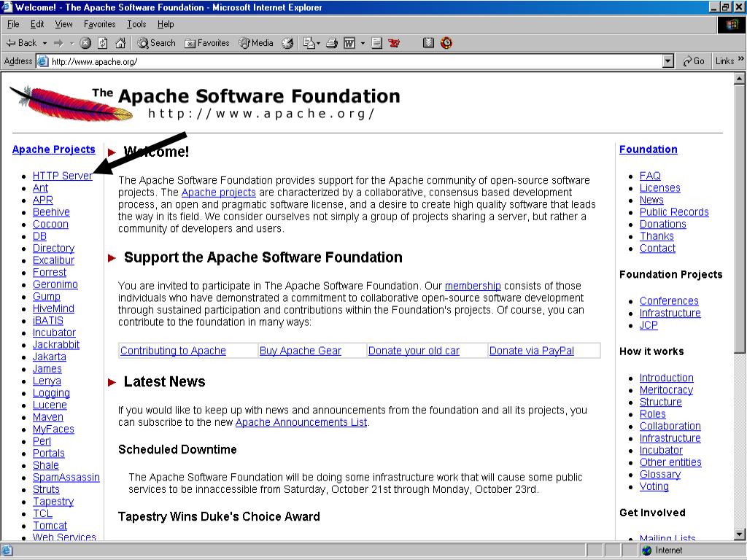Open the FAQ link
Image resolution: width=747 pixels, height=560 pixels.
point(650,176)
